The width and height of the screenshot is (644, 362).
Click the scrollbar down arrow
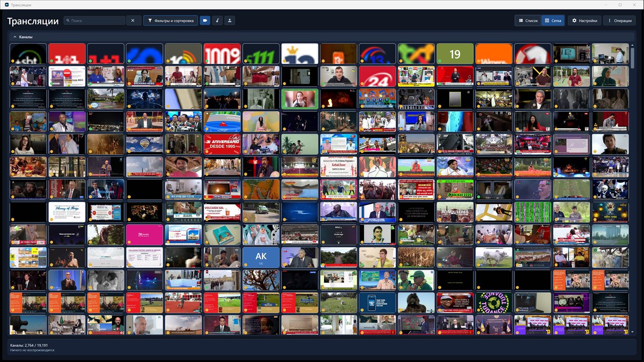point(633,332)
